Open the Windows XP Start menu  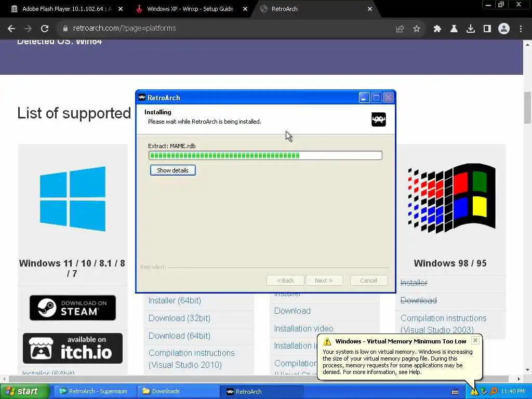click(x=24, y=391)
